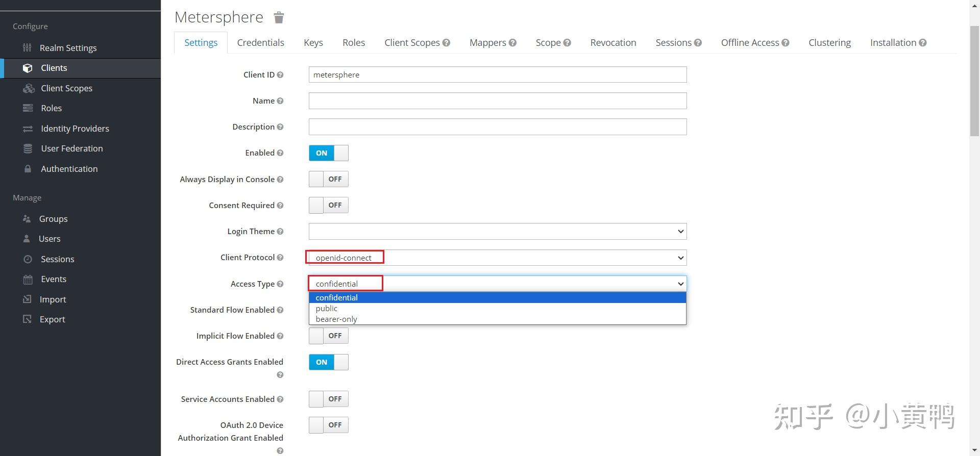Focus the Name input field
The image size is (980, 456).
498,100
